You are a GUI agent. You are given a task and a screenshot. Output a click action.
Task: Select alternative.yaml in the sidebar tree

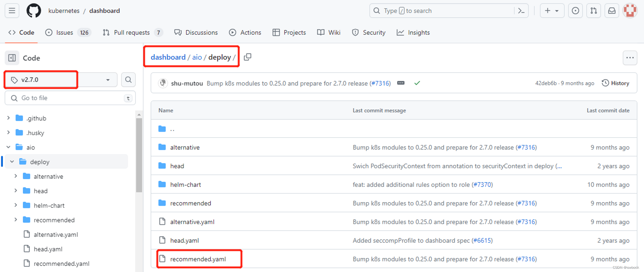[56, 234]
